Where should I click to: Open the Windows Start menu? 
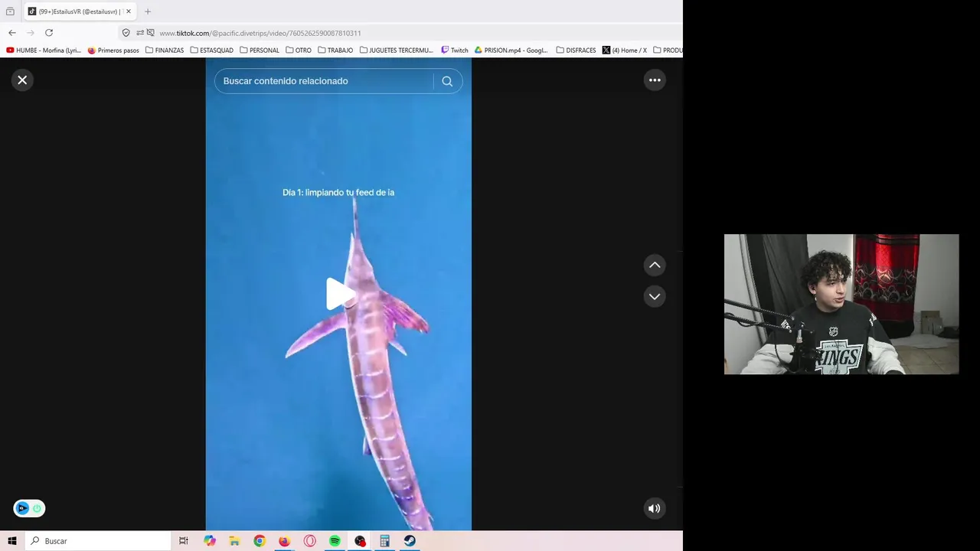pos(12,541)
